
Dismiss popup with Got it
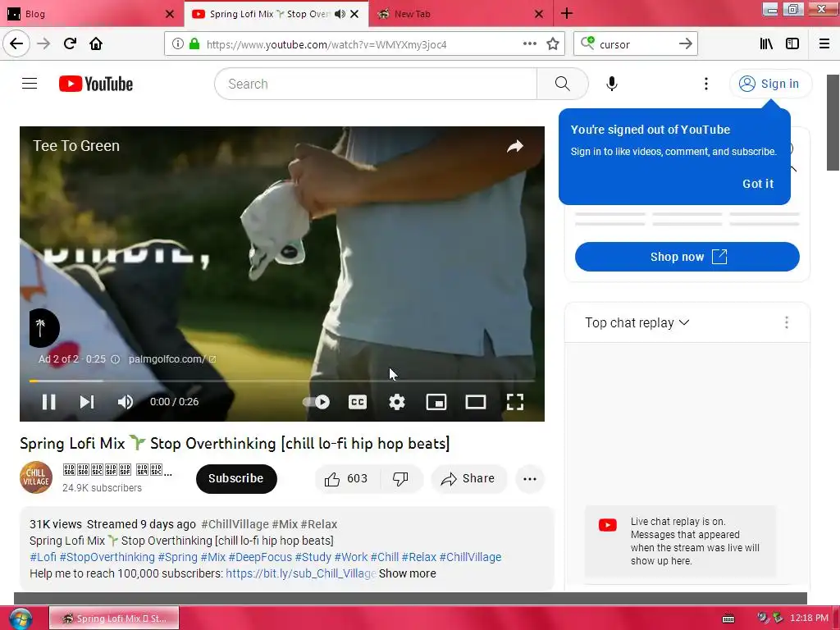pos(757,184)
